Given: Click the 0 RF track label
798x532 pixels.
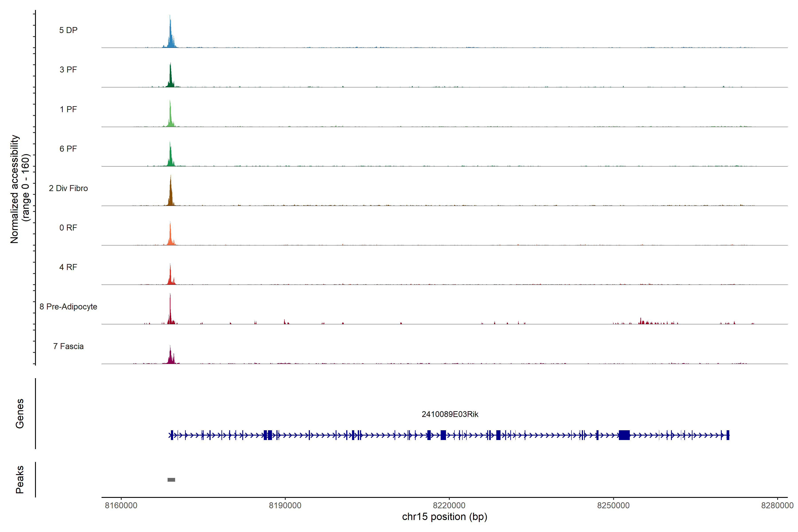Looking at the screenshot, I should [x=68, y=228].
